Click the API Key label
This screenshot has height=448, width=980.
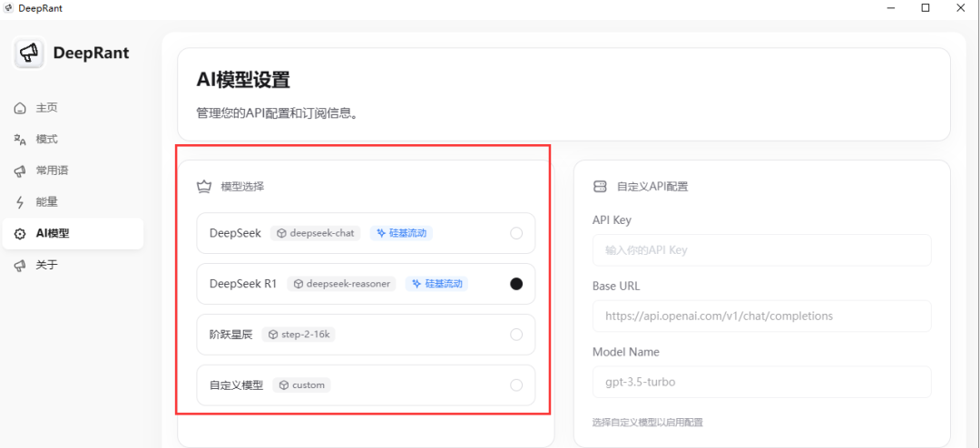pos(612,220)
